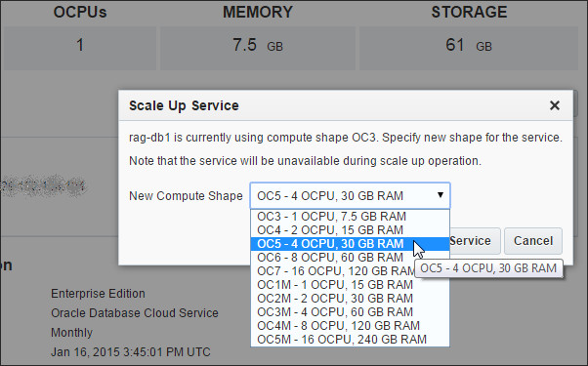Click the MEMORY column heading

pyautogui.click(x=258, y=12)
